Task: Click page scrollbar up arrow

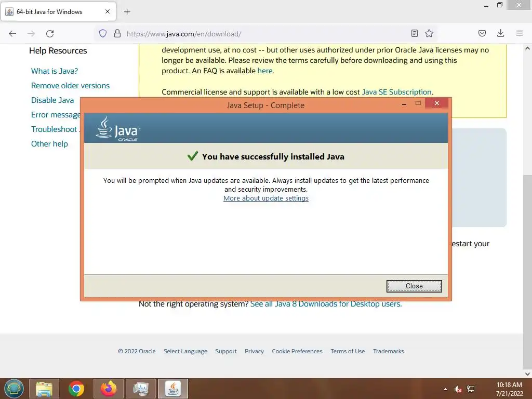Action: click(x=527, y=48)
